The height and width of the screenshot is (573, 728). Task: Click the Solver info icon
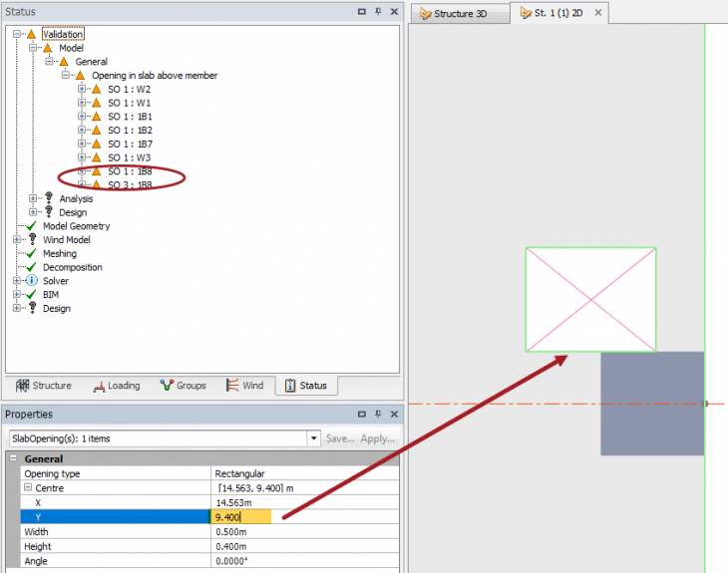click(32, 281)
